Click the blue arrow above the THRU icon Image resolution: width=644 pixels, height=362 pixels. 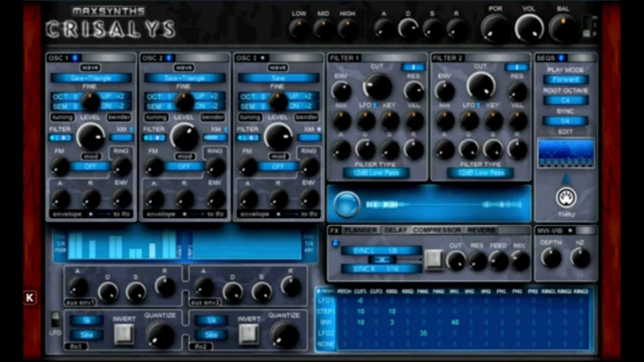pyautogui.click(x=566, y=178)
